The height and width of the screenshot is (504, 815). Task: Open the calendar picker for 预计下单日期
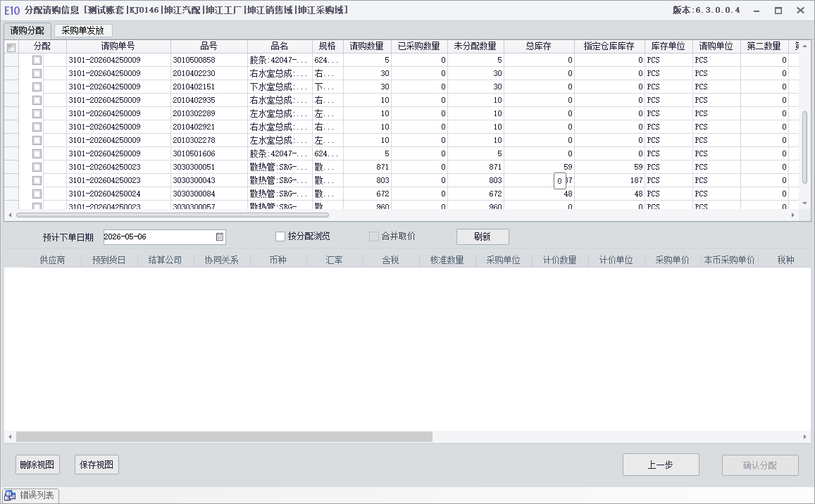(219, 237)
